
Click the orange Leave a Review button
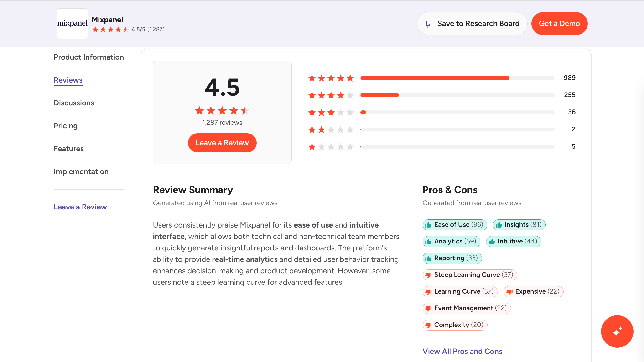[222, 143]
